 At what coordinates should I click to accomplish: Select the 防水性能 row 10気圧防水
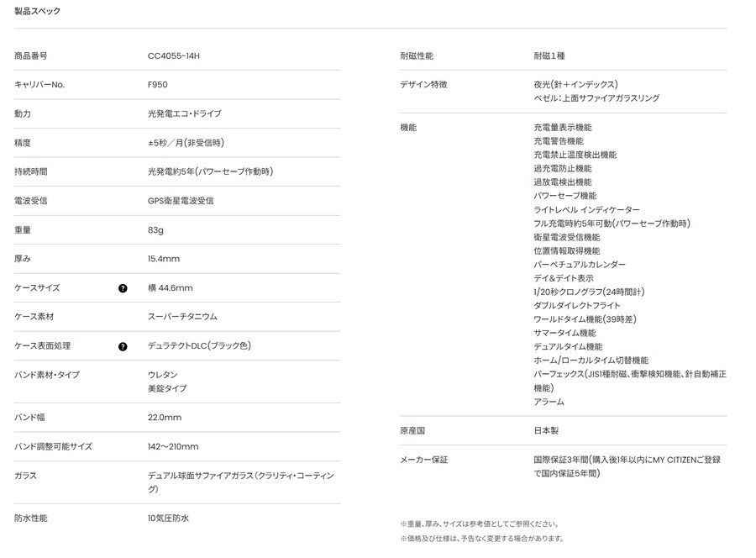[x=168, y=518]
